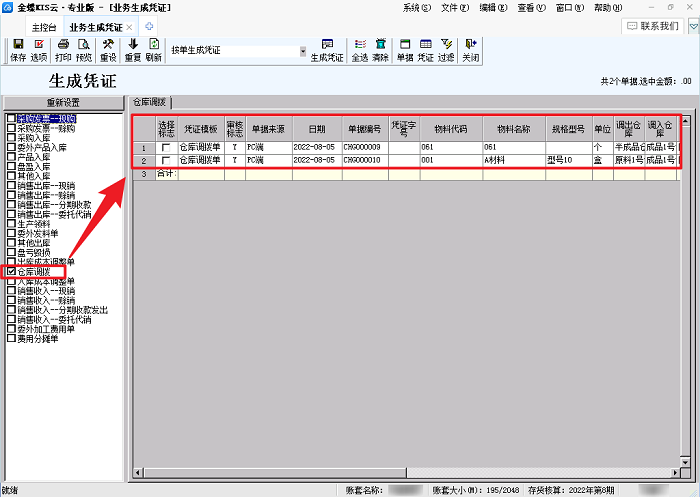
Task: Click the 重新设置 button
Action: click(62, 102)
